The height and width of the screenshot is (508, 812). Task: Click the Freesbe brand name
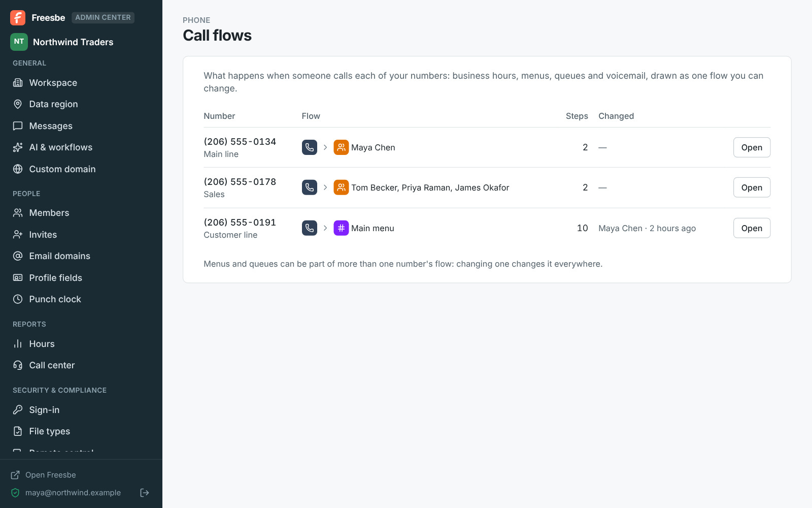[48, 18]
